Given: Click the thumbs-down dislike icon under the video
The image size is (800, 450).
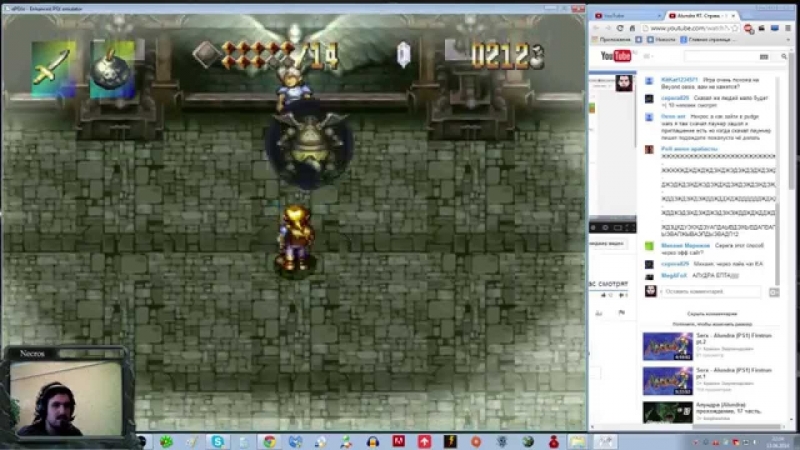Looking at the screenshot, I should coord(621,295).
